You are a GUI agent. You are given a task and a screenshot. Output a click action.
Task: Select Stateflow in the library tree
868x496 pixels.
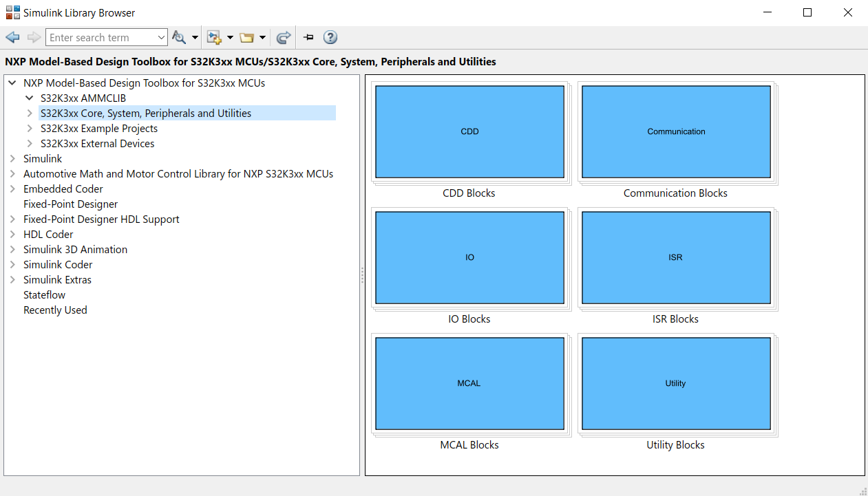(x=44, y=294)
